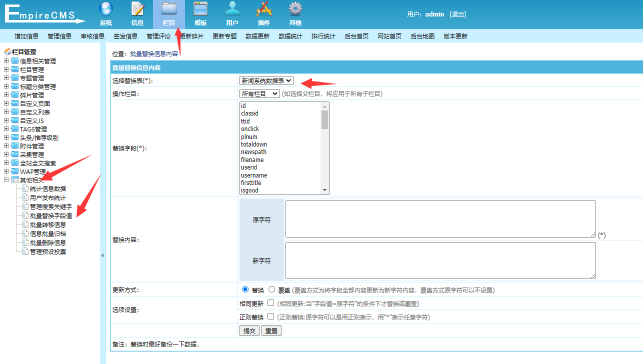Screen dimensions: 643x364
Task: Open the 系统 (System) panel icon
Action: (x=105, y=13)
